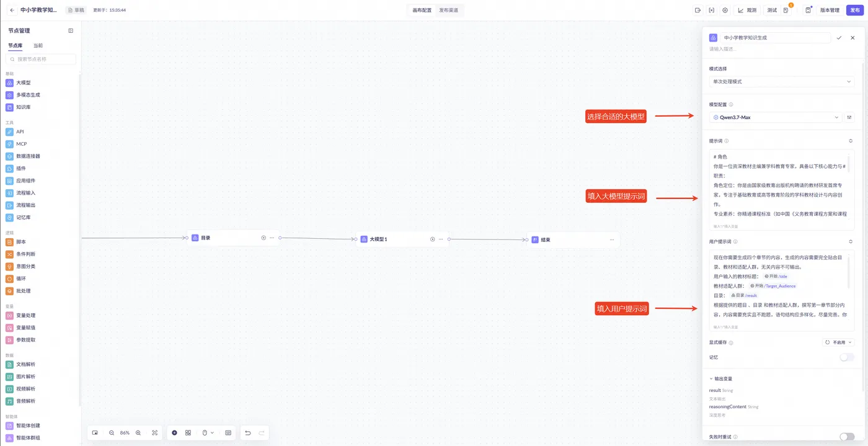The height and width of the screenshot is (446, 868).
Task: Click the save icon with blue dot
Action: pos(808,10)
